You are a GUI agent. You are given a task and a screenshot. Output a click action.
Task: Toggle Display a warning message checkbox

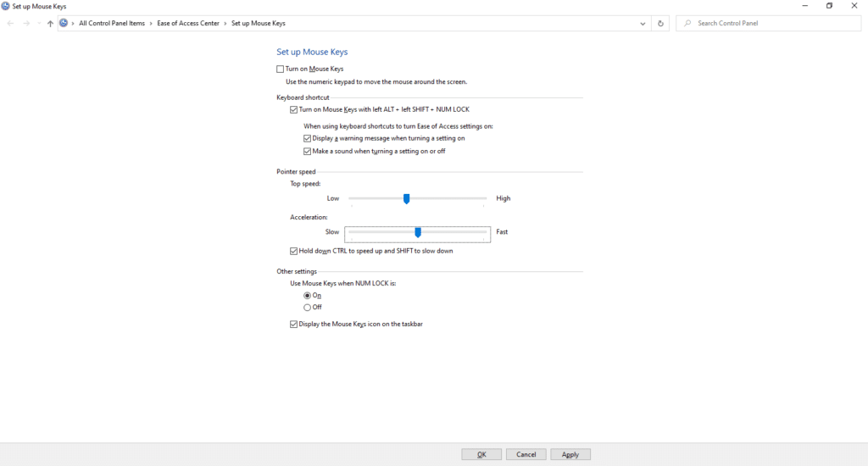tap(307, 138)
